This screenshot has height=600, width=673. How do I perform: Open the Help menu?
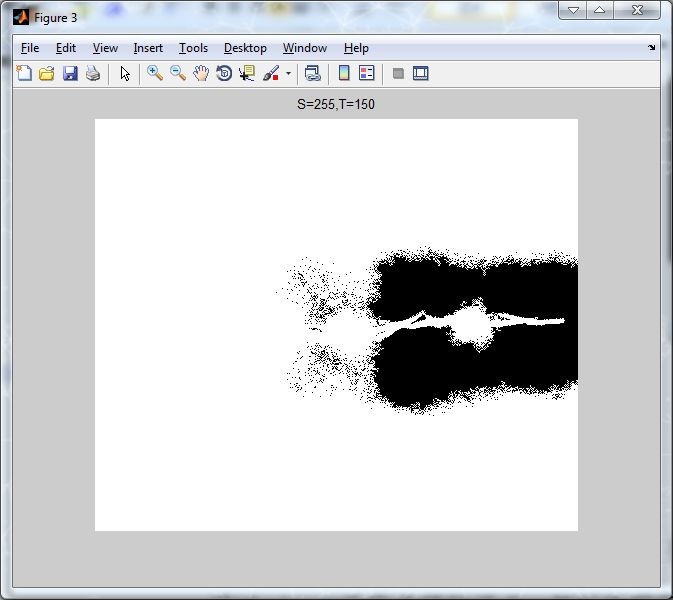pyautogui.click(x=356, y=48)
